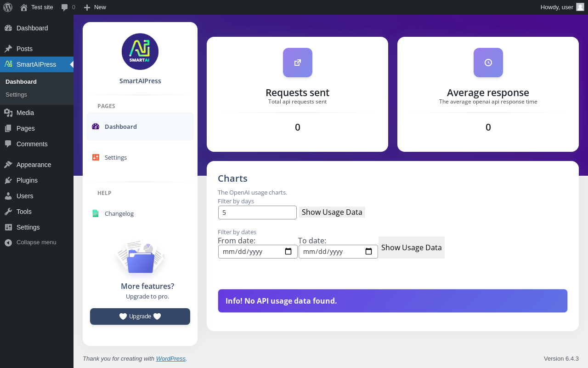Click the SmartAI round logo

(140, 52)
